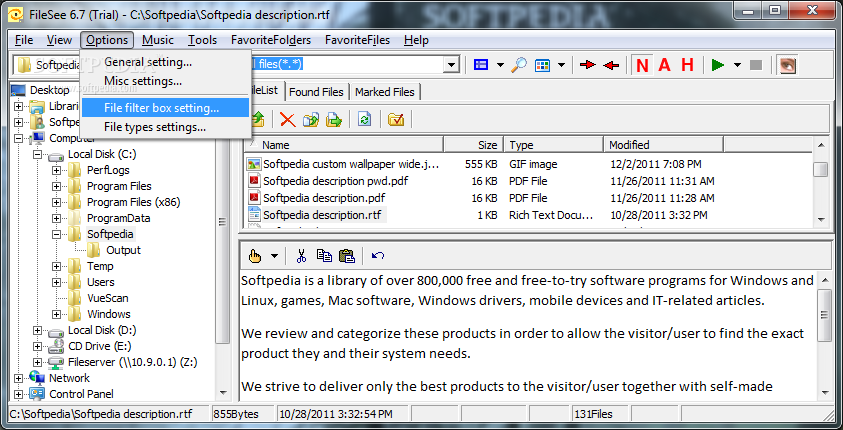Click the copy icon in preview toolbar
The width and height of the screenshot is (843, 430).
tap(324, 256)
